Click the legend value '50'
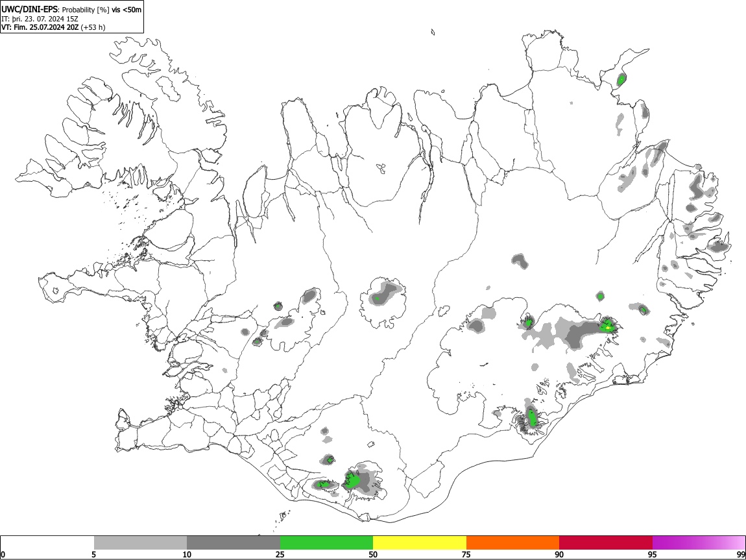The height and width of the screenshot is (560, 746). click(x=373, y=554)
